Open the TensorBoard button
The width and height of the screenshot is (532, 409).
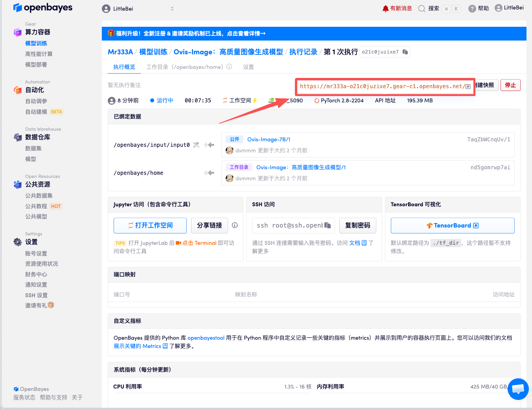coord(453,226)
